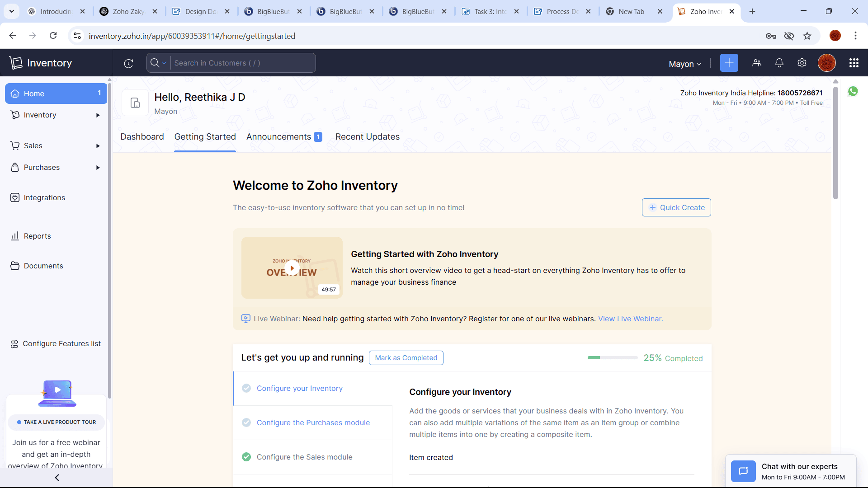Click the Live Webinar monitor icon

tap(245, 319)
